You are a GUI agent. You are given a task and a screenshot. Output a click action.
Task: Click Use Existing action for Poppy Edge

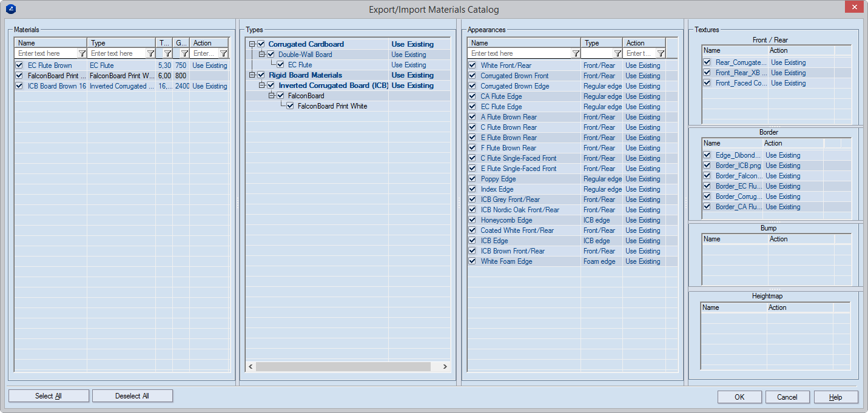coord(643,179)
